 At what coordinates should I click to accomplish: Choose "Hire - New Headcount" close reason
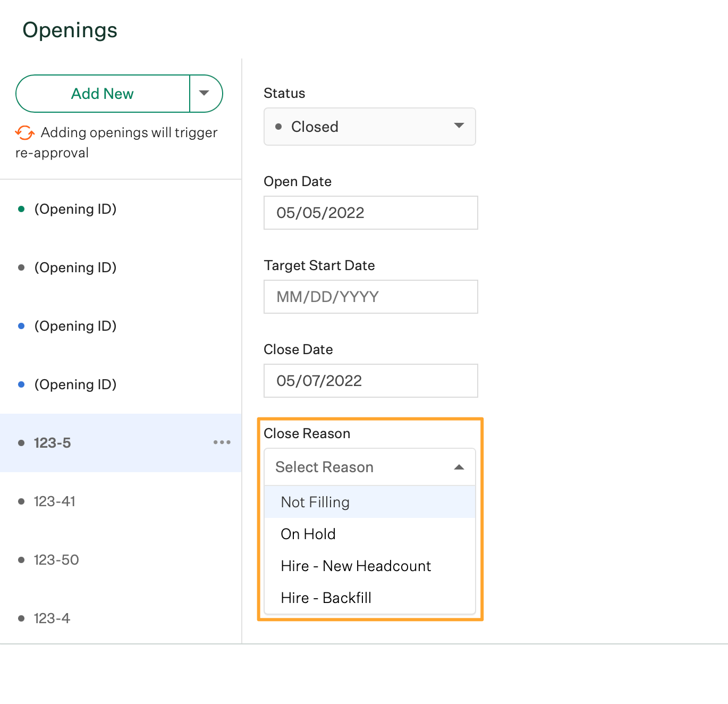355,566
